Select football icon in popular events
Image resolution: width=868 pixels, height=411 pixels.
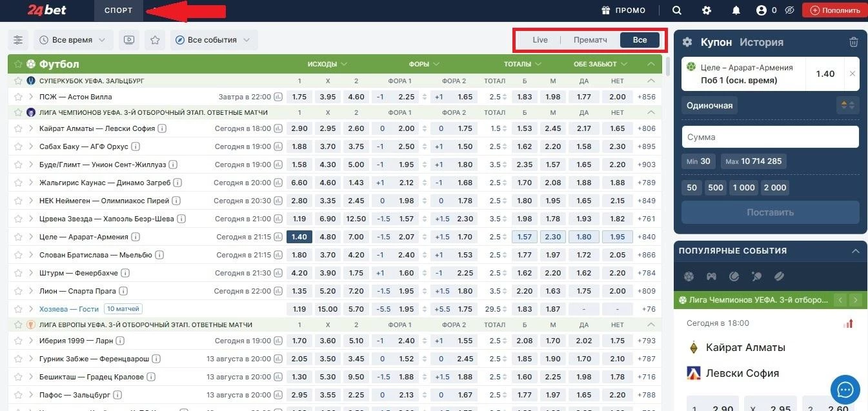click(689, 277)
